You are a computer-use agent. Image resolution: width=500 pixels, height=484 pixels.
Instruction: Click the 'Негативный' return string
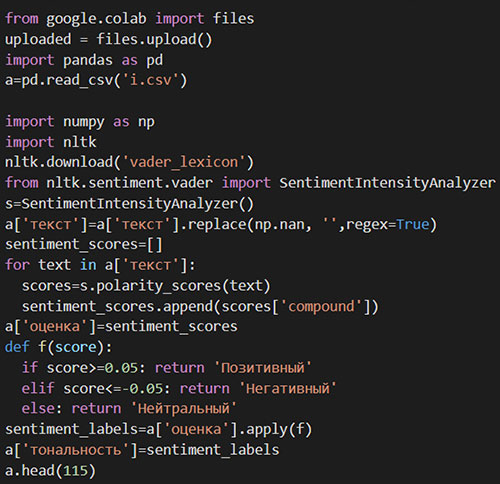(288, 388)
